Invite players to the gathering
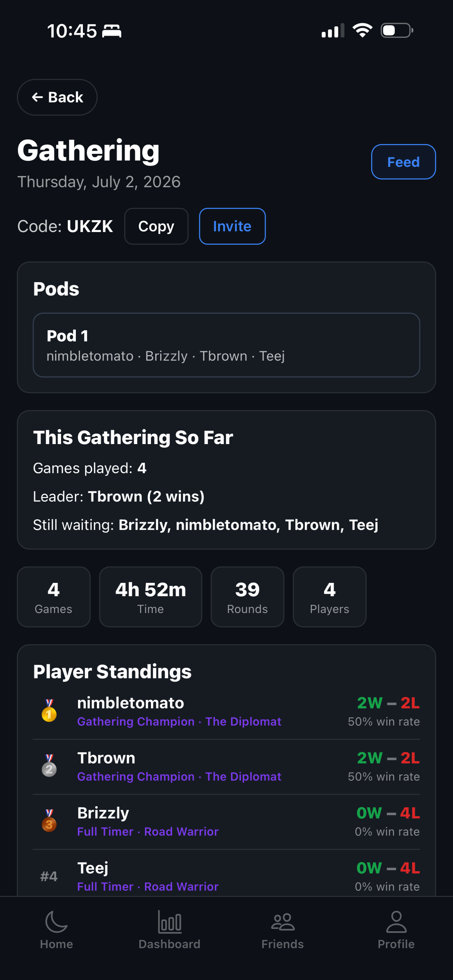The image size is (453, 980). coord(232,226)
